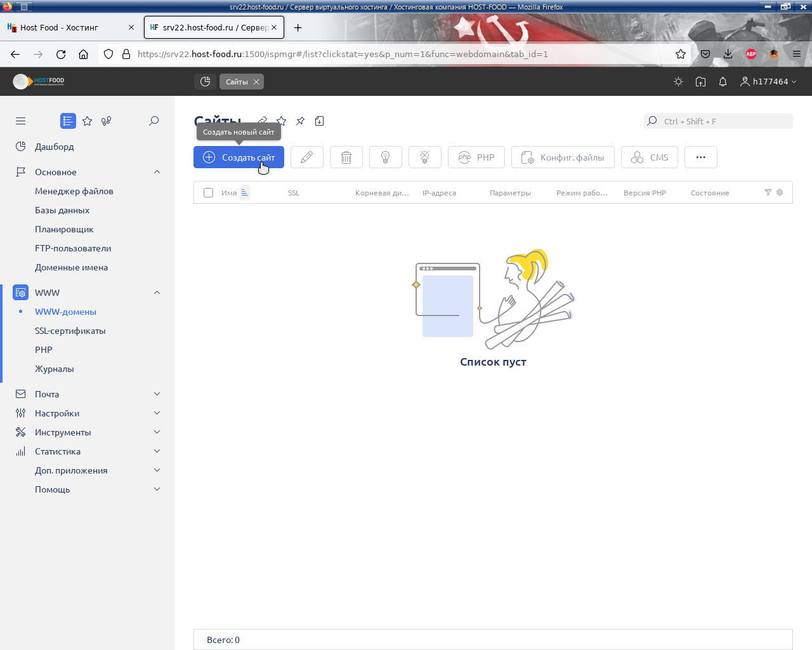The height and width of the screenshot is (650, 812).
Task: Go to Firefox home page
Action: [x=84, y=54]
